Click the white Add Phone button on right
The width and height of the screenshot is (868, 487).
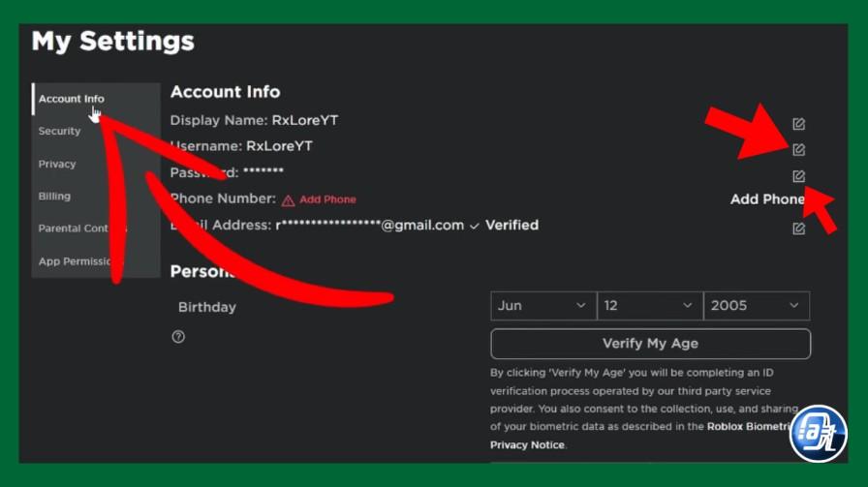click(767, 199)
